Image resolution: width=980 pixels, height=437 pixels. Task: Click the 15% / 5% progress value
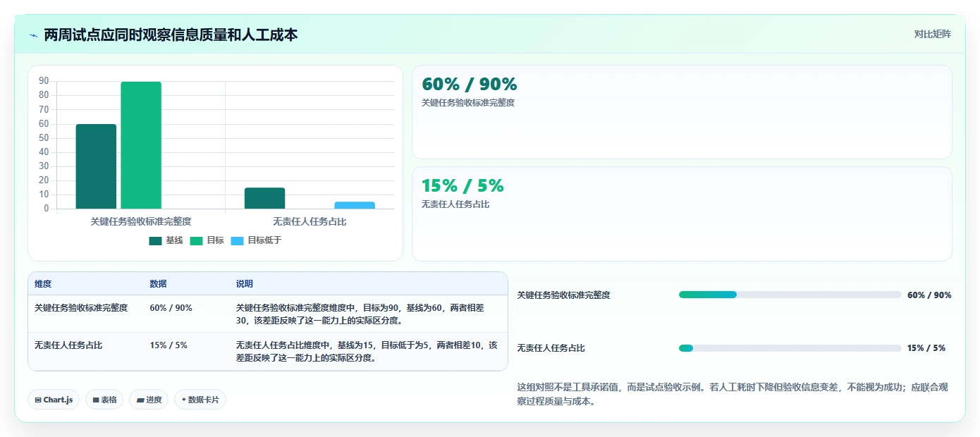[x=926, y=348]
